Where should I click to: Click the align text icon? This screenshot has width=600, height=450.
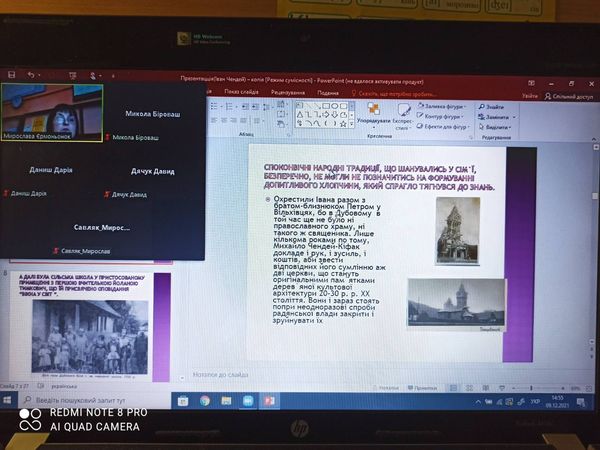pyautogui.click(x=282, y=114)
